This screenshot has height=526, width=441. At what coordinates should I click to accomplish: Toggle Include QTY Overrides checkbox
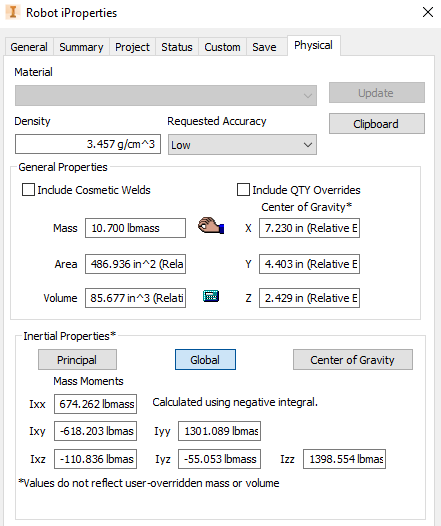tap(243, 190)
